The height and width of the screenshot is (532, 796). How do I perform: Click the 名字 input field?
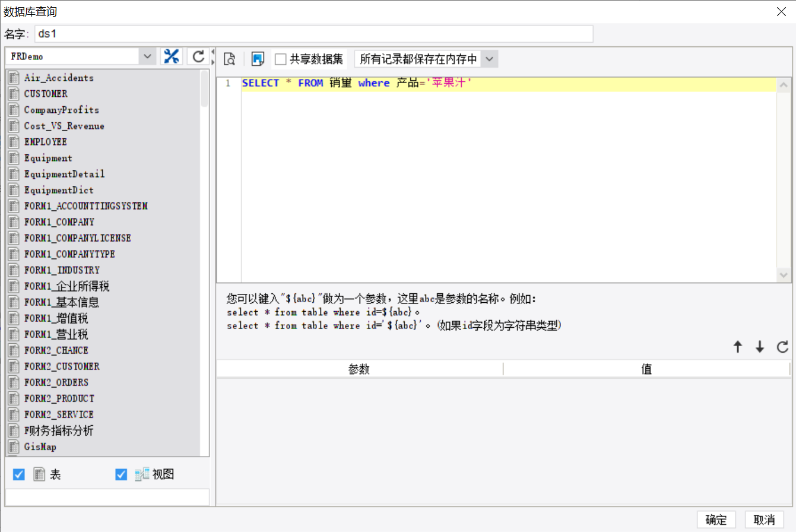[x=314, y=34]
